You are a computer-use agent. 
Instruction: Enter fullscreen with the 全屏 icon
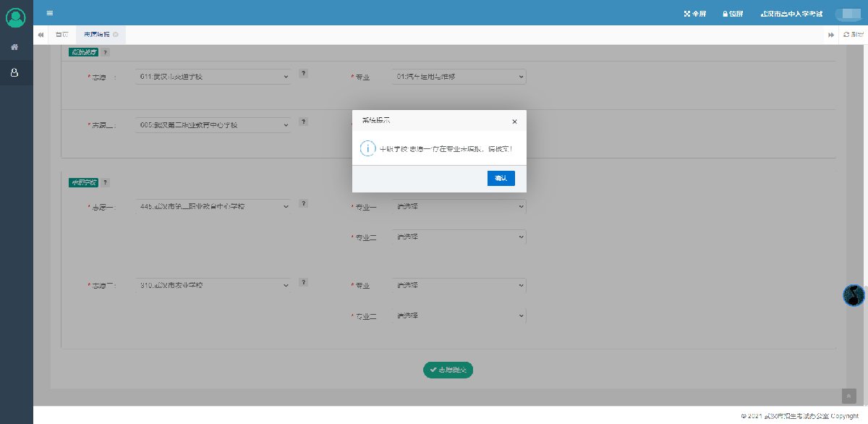pyautogui.click(x=694, y=14)
